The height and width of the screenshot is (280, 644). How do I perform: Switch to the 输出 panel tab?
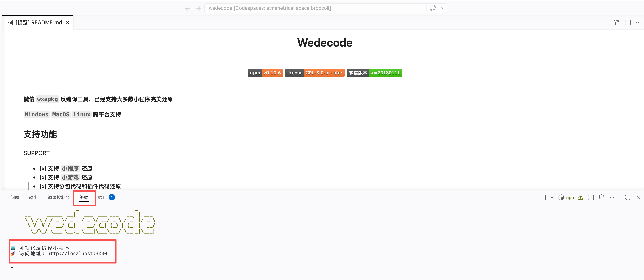point(33,198)
